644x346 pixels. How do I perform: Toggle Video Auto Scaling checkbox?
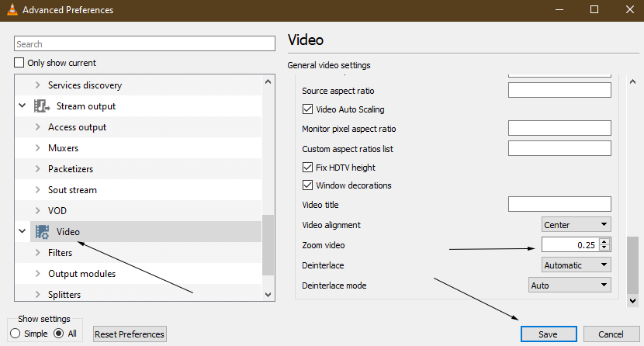click(307, 109)
